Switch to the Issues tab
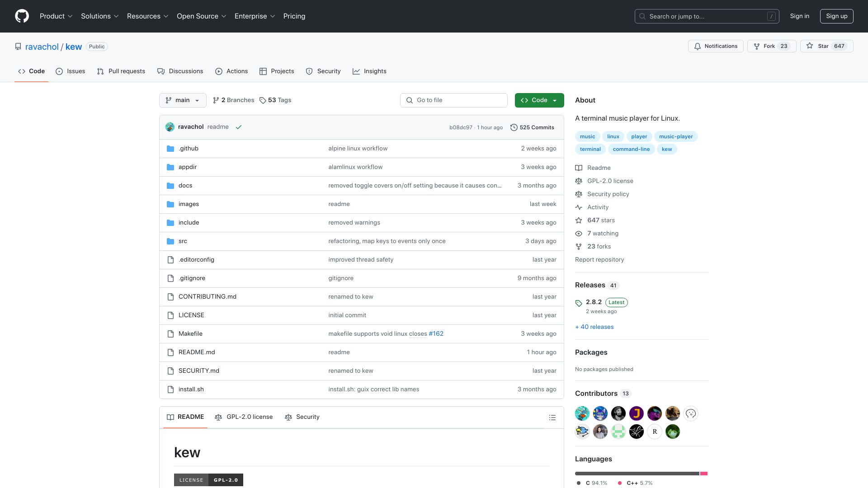This screenshot has width=868, height=488. click(71, 71)
